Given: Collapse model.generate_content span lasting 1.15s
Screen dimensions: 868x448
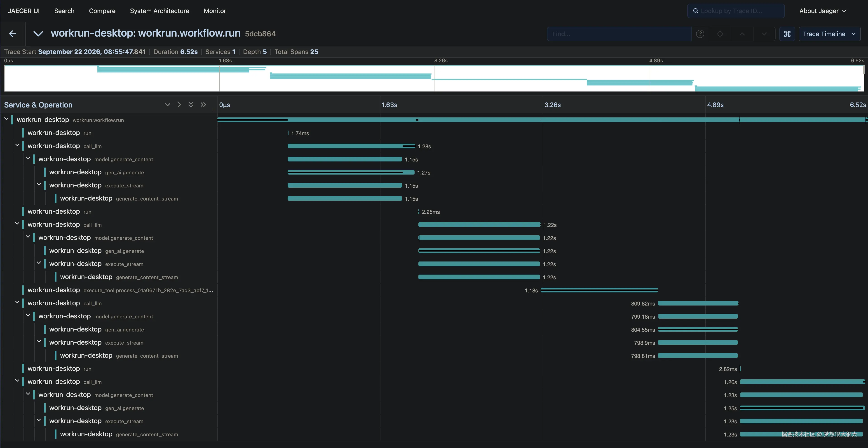Looking at the screenshot, I should tap(28, 158).
